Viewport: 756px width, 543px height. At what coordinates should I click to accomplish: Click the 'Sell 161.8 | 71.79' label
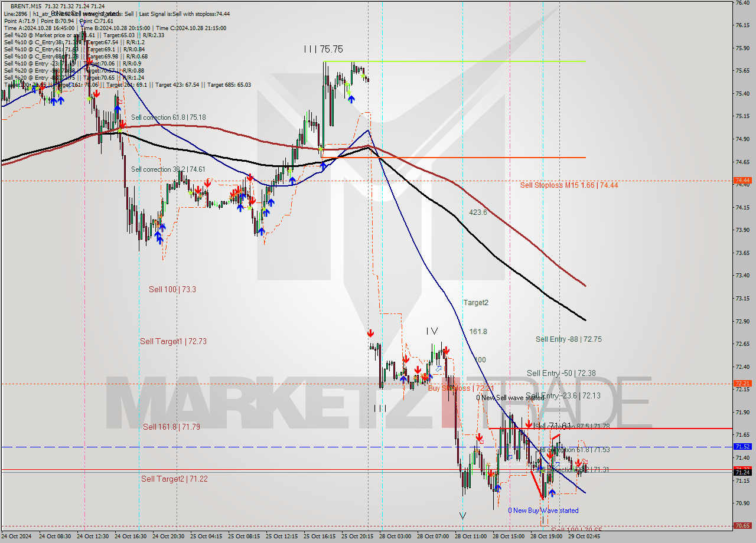[171, 426]
